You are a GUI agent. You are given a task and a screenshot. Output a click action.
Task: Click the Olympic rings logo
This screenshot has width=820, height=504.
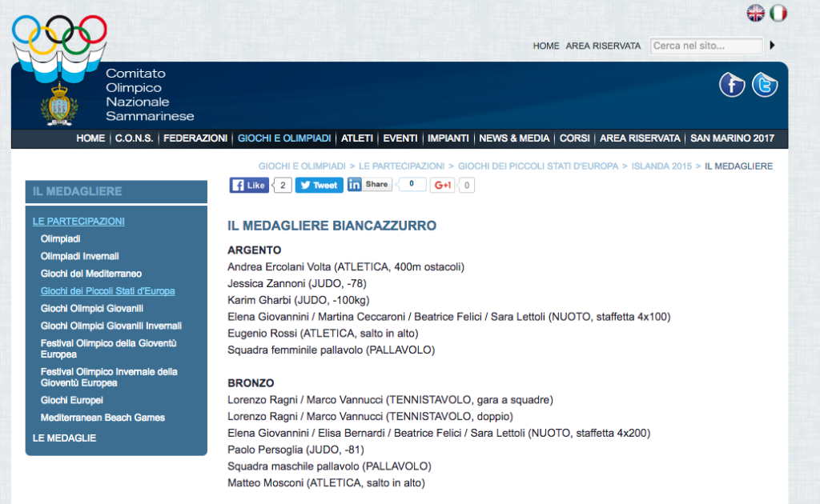tap(59, 34)
